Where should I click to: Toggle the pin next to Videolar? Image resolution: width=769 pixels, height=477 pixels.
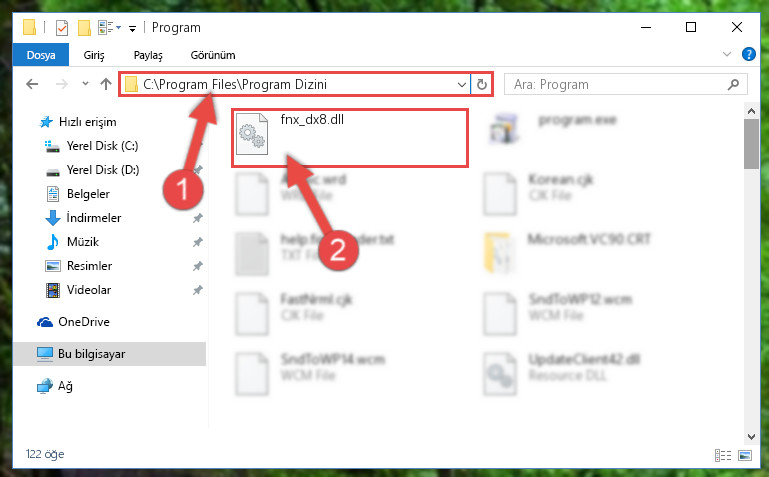pos(198,290)
